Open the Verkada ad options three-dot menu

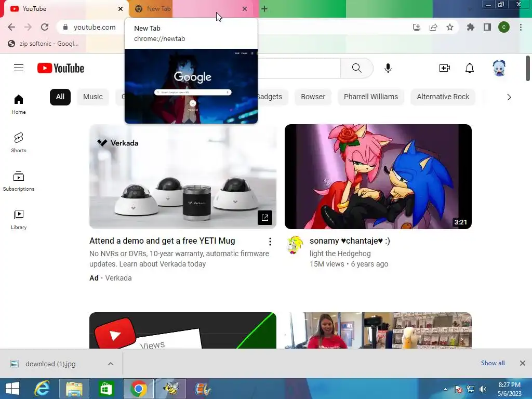pos(270,242)
